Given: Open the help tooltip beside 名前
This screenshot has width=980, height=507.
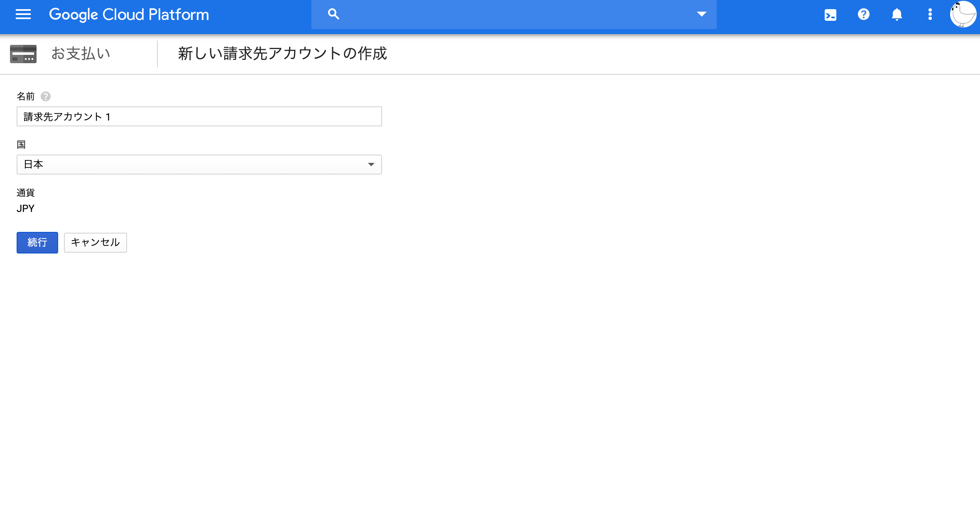Looking at the screenshot, I should click(x=46, y=96).
